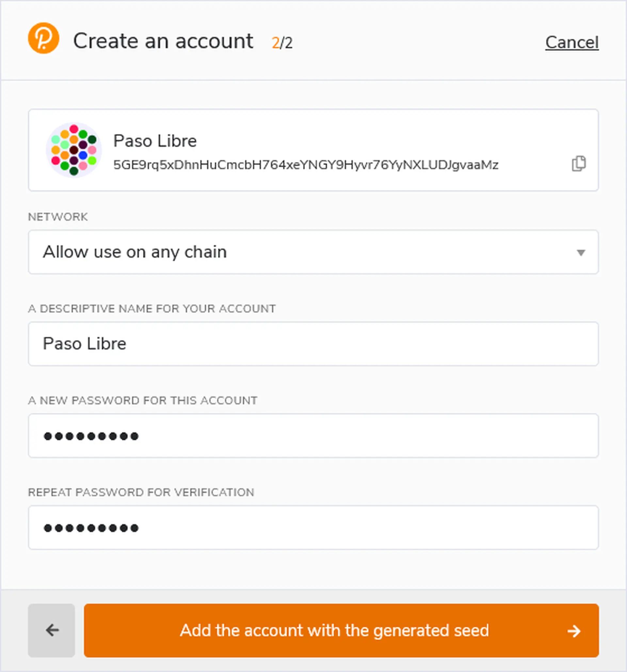This screenshot has height=672, width=627.
Task: Click 'Repeat password for verification' label
Action: 141,493
